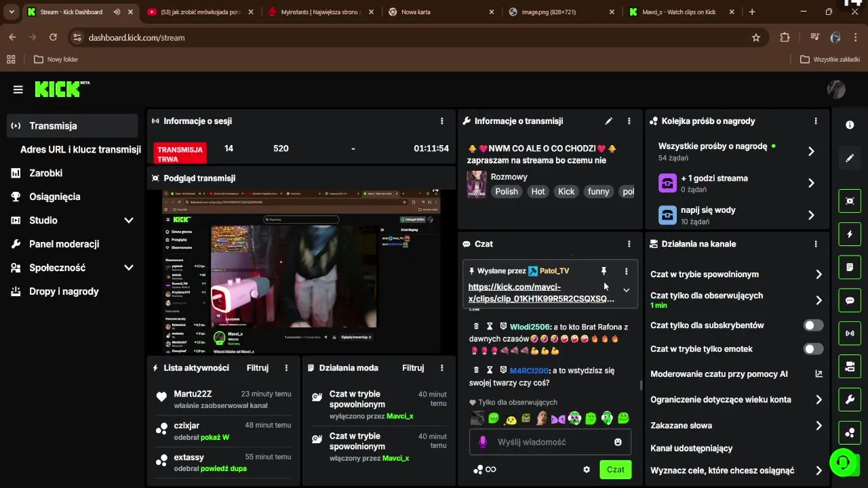Open the info icon in the right sidebar
Viewport: 868px width, 488px height.
pyautogui.click(x=850, y=125)
